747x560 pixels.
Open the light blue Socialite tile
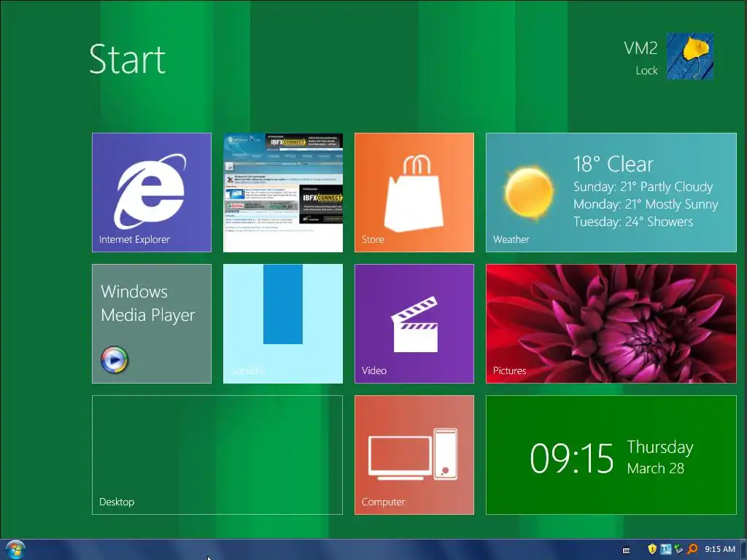(283, 324)
